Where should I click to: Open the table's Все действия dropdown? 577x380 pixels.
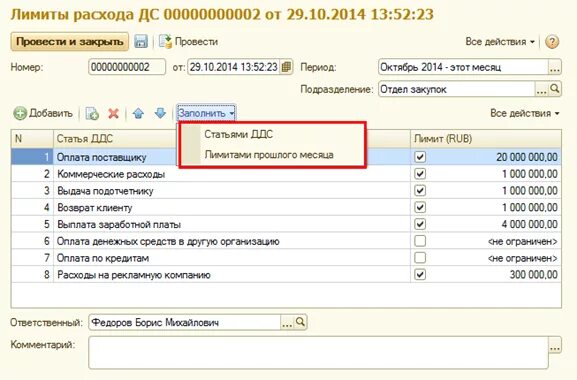click(x=525, y=113)
